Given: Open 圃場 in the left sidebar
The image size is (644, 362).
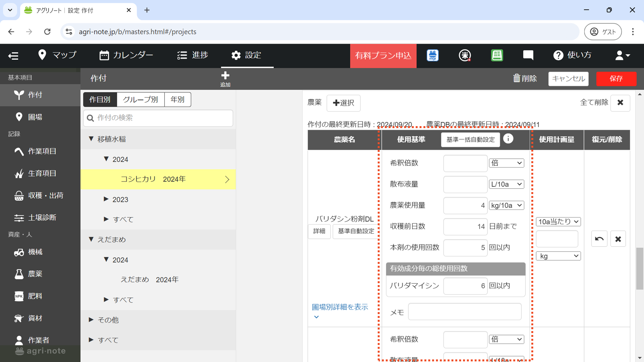Looking at the screenshot, I should (x=35, y=117).
